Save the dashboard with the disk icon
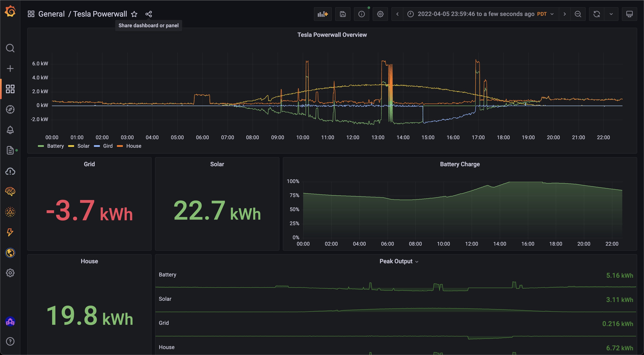Screen dimensions: 644x355 click(x=342, y=14)
